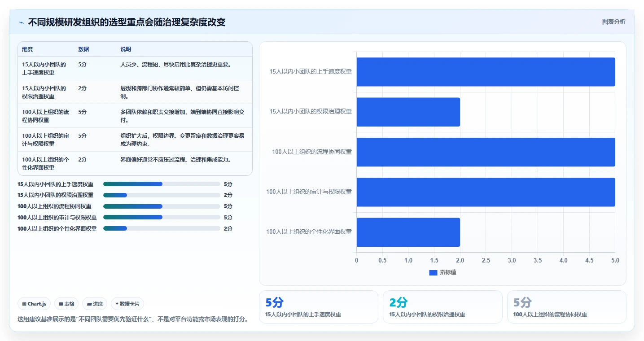Click chart bar for 100人以上组织的个性化界面权重
This screenshot has height=341, width=644.
[x=408, y=232]
